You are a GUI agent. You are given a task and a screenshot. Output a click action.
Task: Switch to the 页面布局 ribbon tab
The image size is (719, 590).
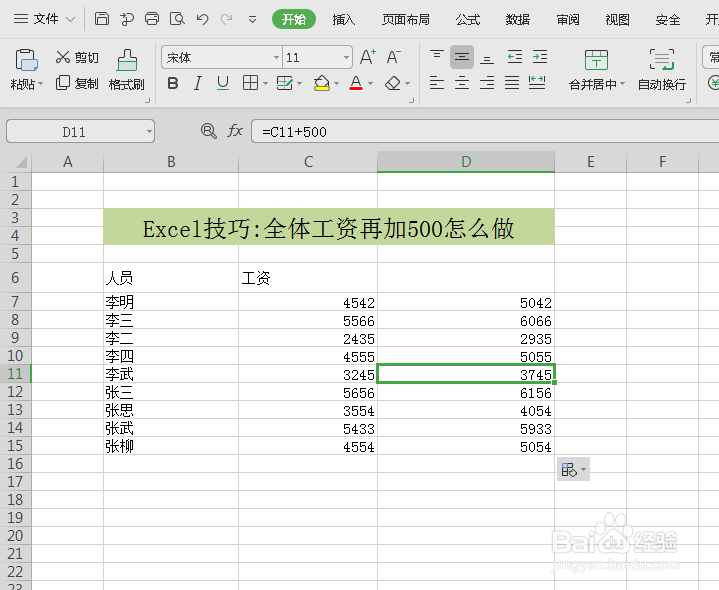point(406,19)
